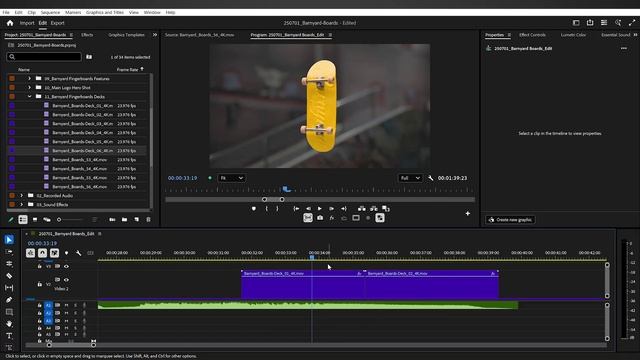This screenshot has height=360, width=640.
Task: Click search-filter bin icon next to search
Action: 89,57
